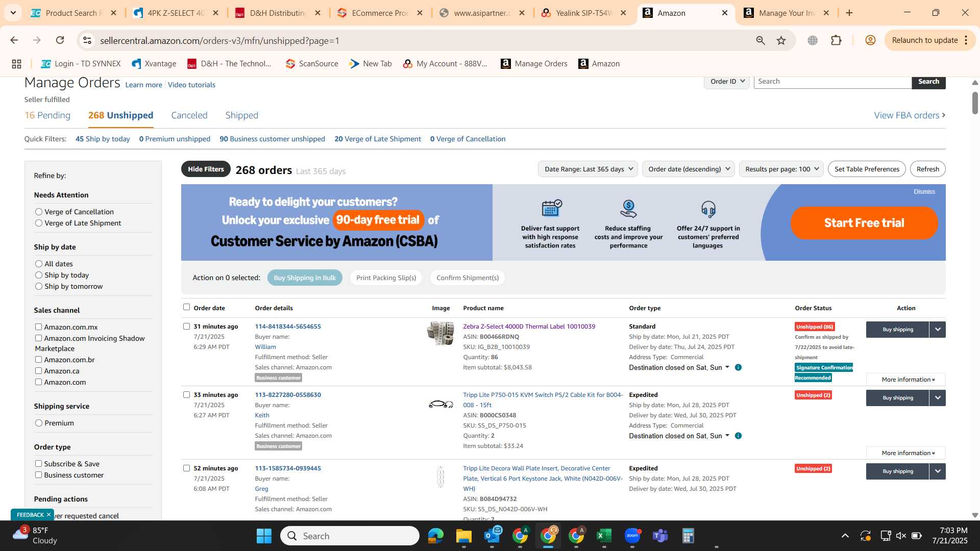Open weather widget 85°F Cloudy
The image size is (980, 551).
click(x=35, y=536)
